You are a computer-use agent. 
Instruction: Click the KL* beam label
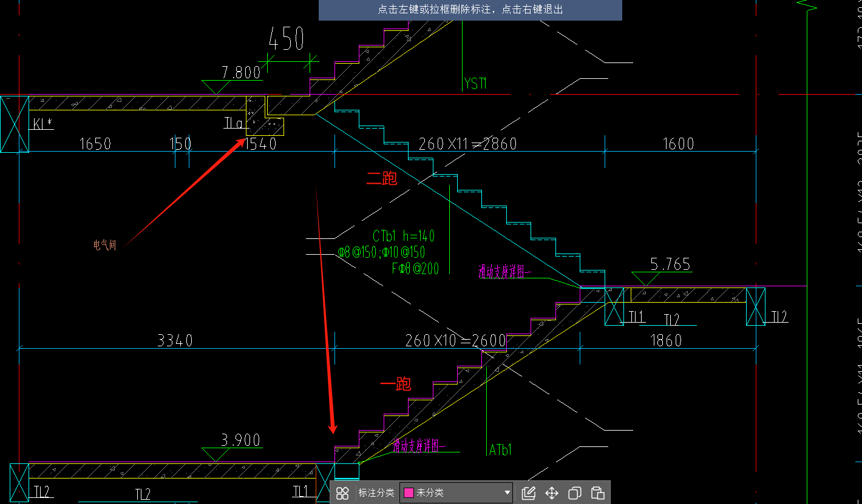(x=42, y=124)
